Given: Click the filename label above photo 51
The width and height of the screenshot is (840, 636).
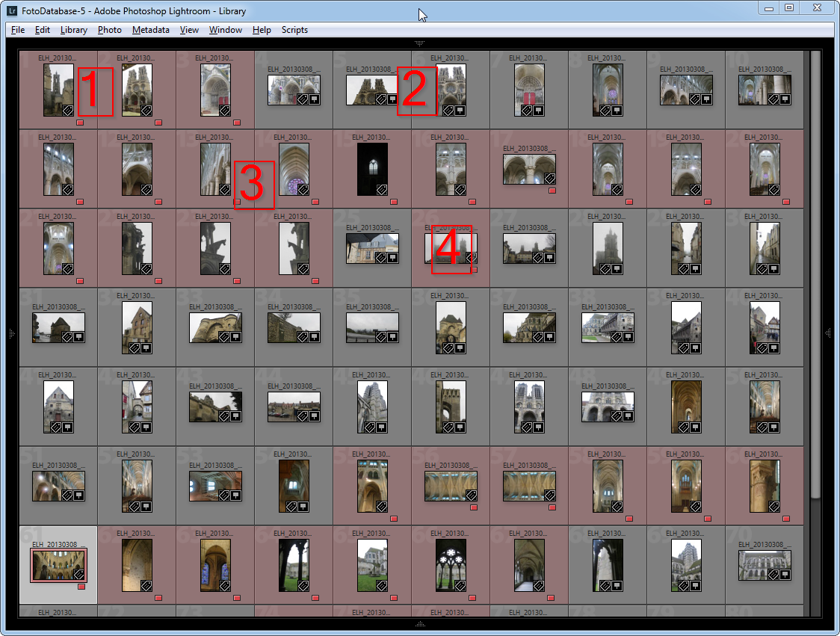Looking at the screenshot, I should (x=58, y=466).
